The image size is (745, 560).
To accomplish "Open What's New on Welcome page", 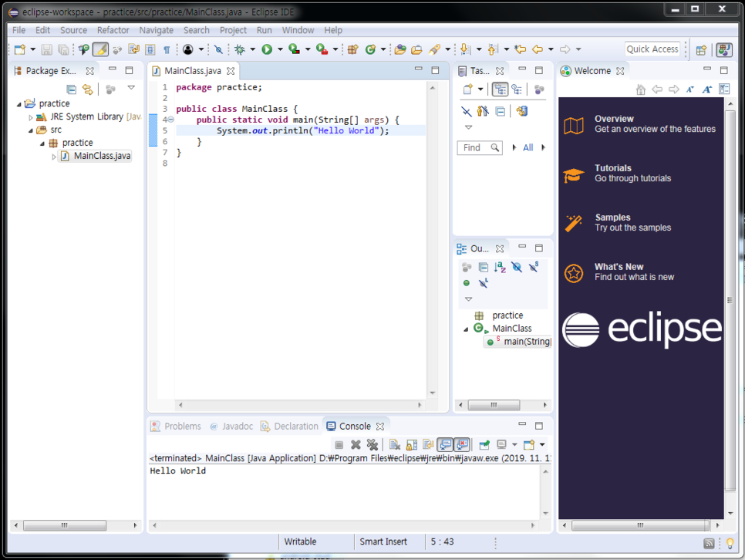I will point(619,272).
